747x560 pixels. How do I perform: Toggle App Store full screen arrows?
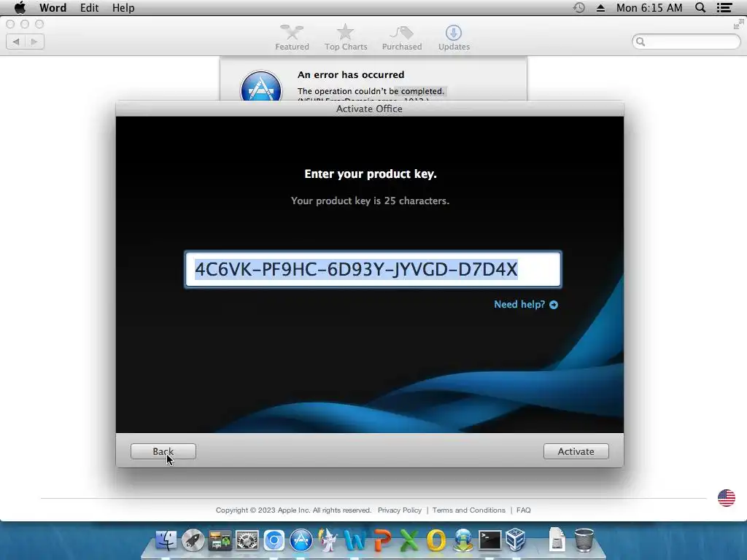click(x=738, y=24)
